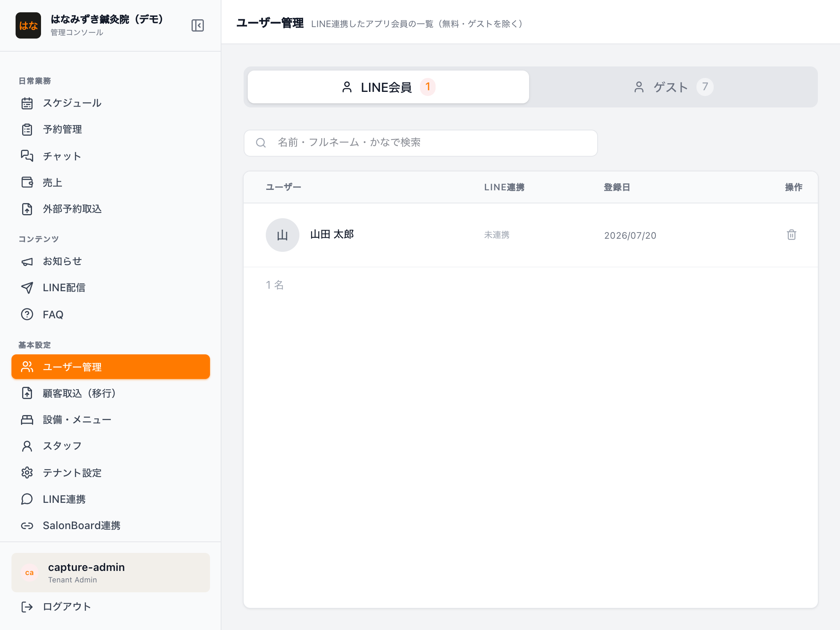Click LINE連携 column header
Screen dimensions: 840x630
(504, 187)
